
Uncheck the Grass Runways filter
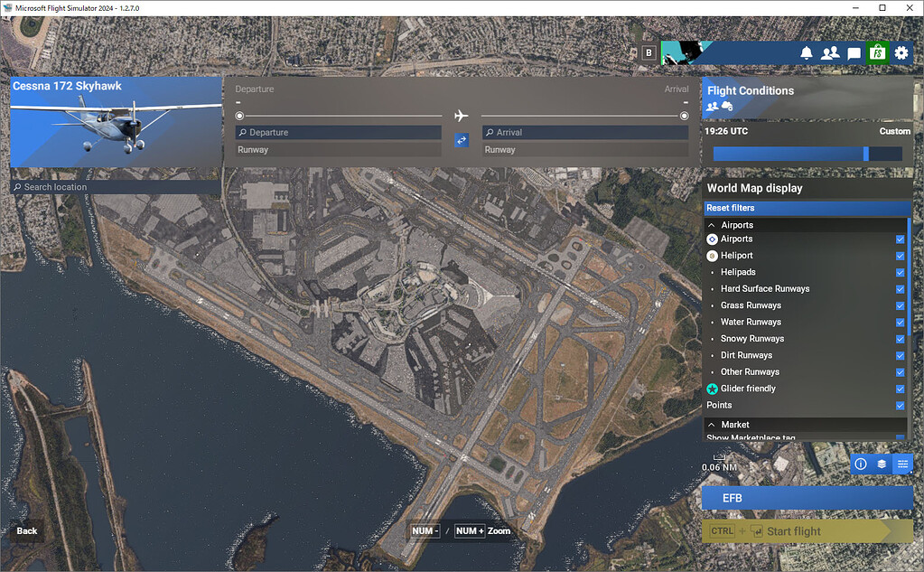(x=900, y=305)
